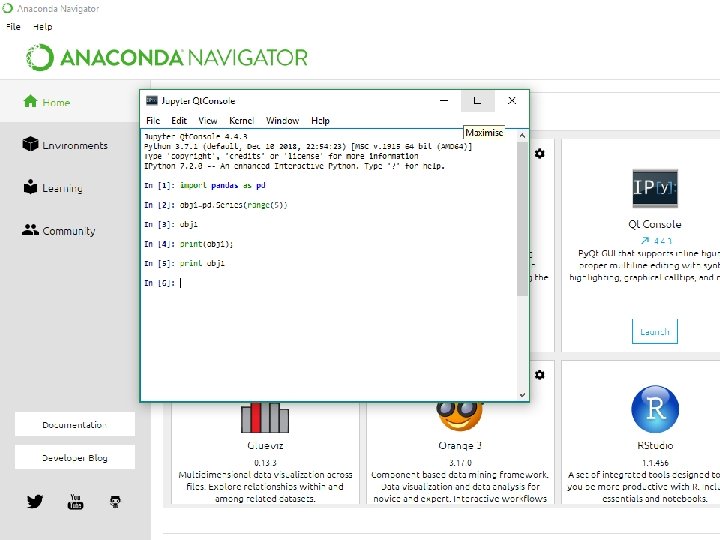The height and width of the screenshot is (540, 720).
Task: Open the Kernel menu in QtConsole
Action: 242,121
